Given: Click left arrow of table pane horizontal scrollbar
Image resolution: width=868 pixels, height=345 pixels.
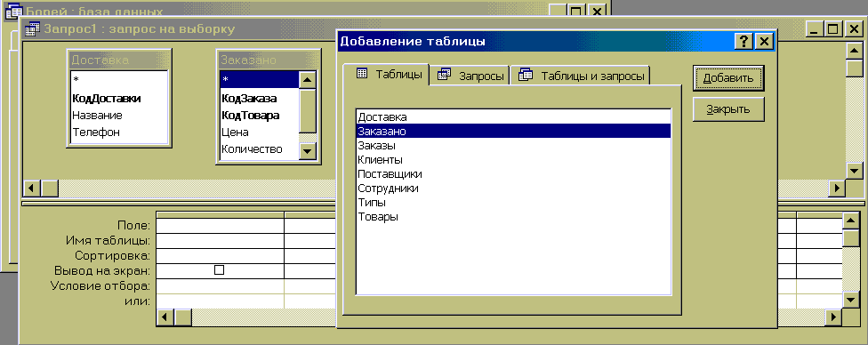Looking at the screenshot, I should coord(32,189).
